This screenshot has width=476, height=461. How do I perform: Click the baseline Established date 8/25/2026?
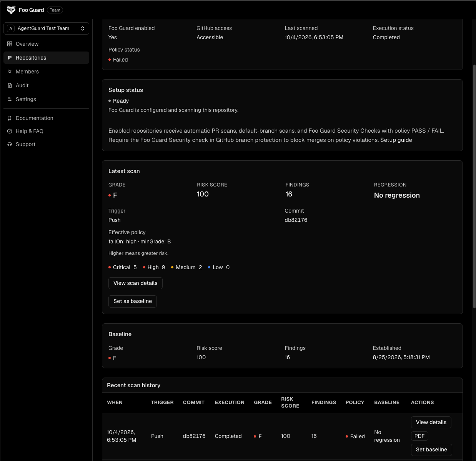pos(401,357)
